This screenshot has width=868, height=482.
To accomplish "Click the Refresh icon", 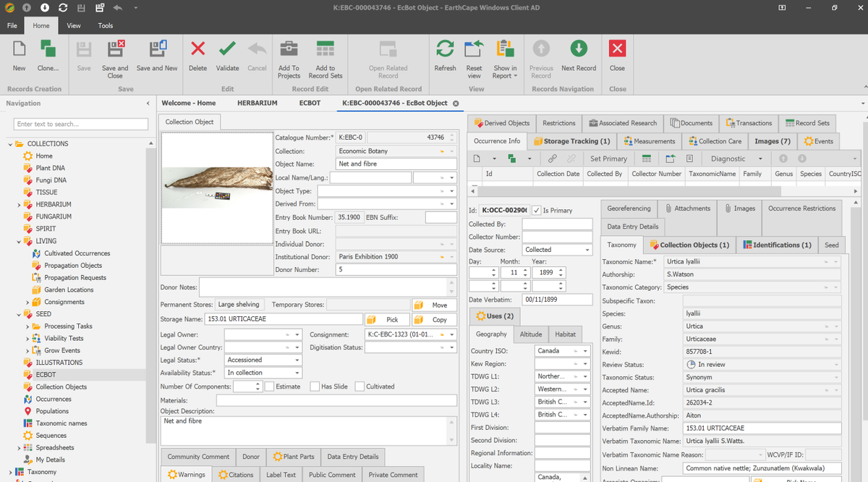I will 445,49.
